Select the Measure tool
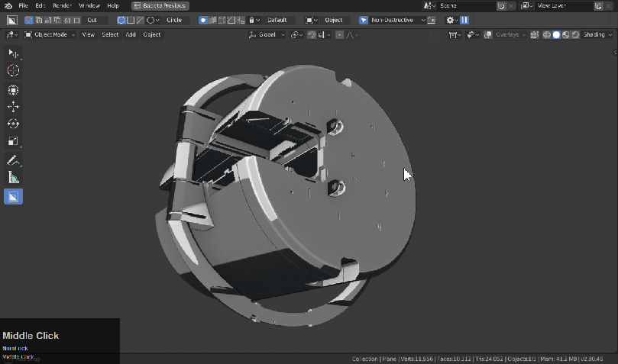Screen dimensions: 618x364 point(13,178)
